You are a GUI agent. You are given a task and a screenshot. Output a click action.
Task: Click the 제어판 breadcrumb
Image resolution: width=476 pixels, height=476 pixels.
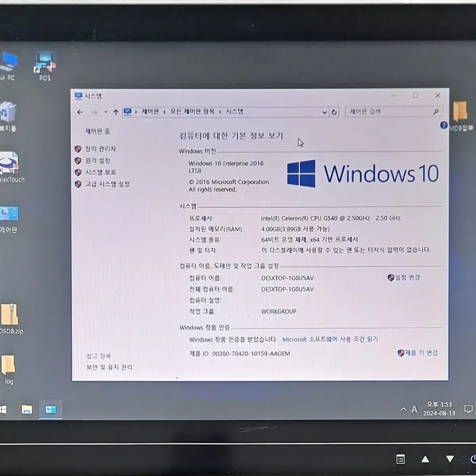tap(150, 111)
